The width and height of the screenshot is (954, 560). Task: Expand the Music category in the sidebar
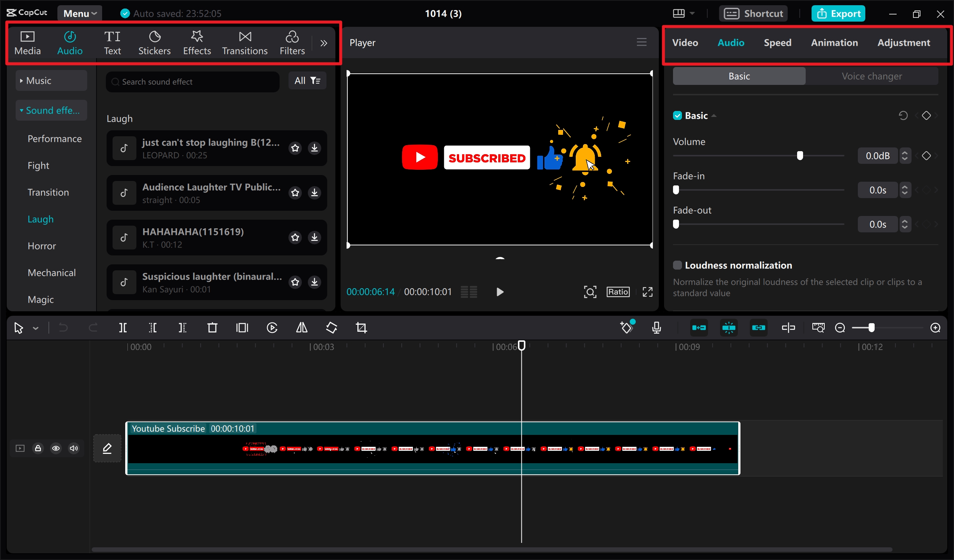pyautogui.click(x=51, y=80)
